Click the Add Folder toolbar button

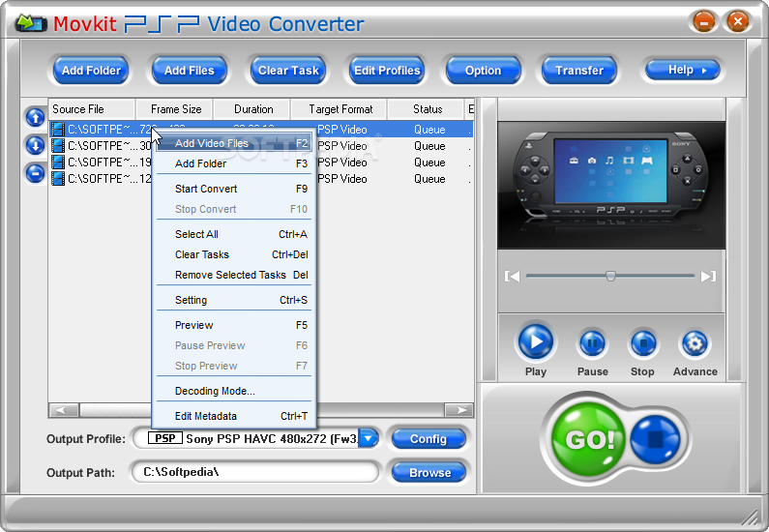pos(91,70)
